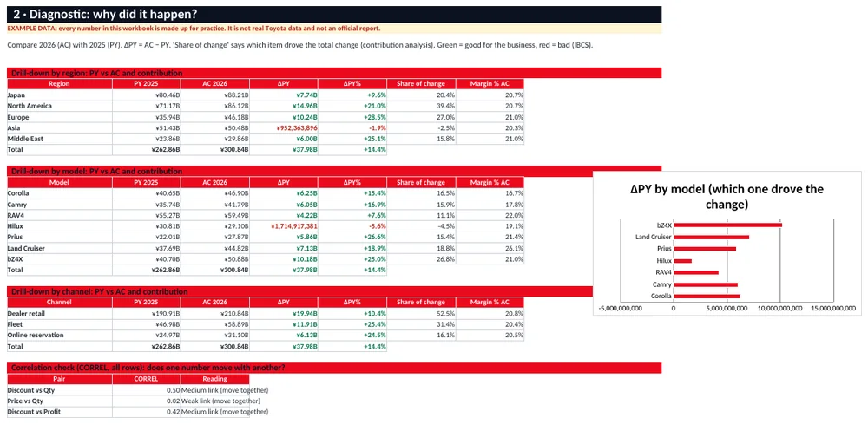The width and height of the screenshot is (868, 424).
Task: Select the 'Prius' cell in the model table
Action: click(60, 238)
